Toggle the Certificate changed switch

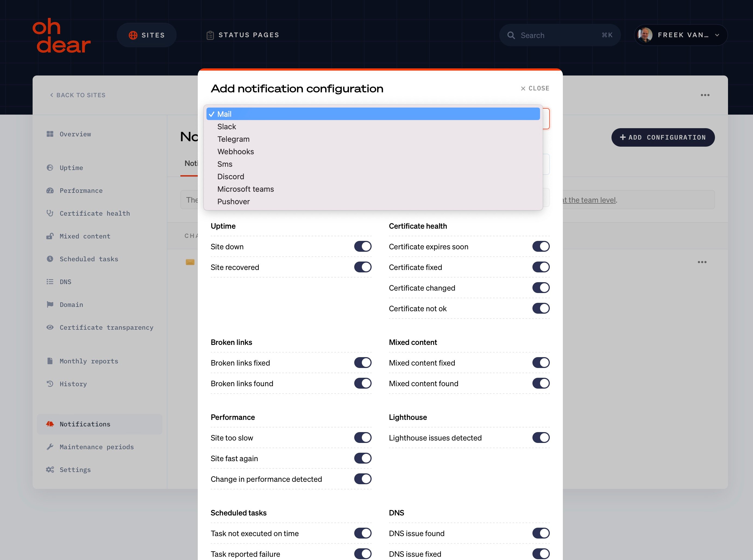(x=541, y=288)
